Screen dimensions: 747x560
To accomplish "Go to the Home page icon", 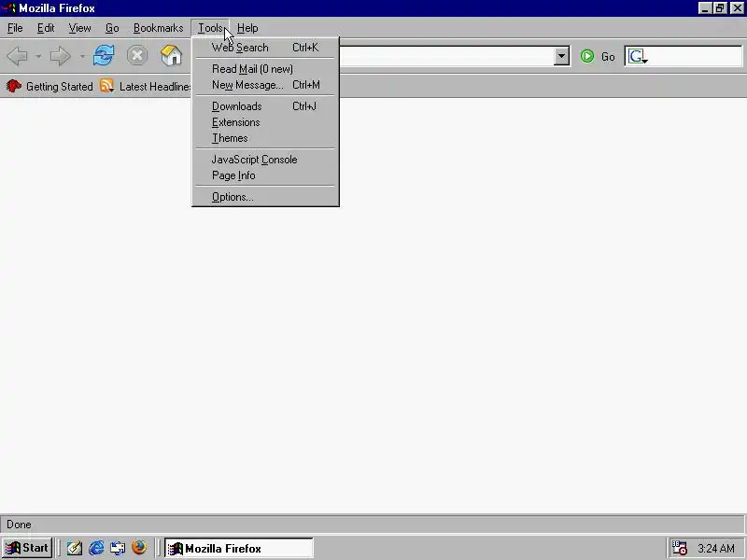I will [x=172, y=56].
